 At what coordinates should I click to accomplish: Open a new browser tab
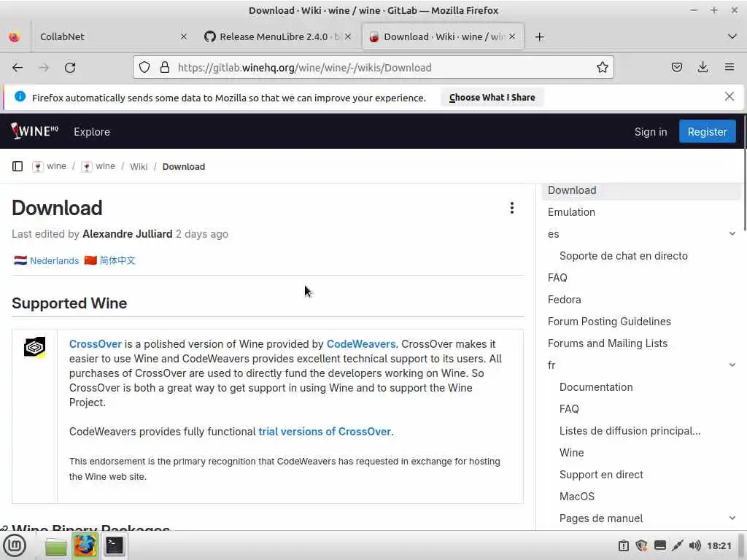coord(539,36)
